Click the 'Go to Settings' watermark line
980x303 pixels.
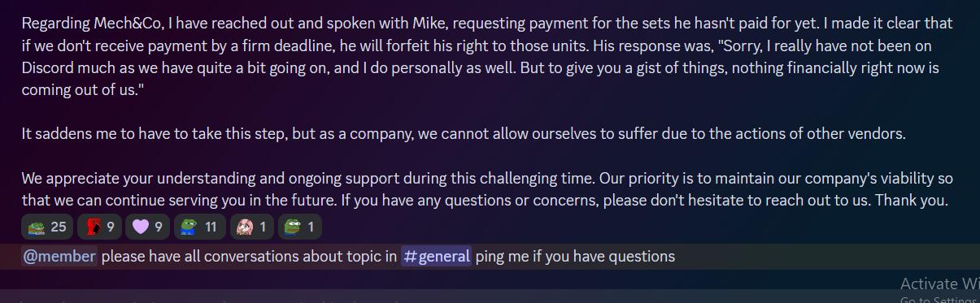pos(940,300)
